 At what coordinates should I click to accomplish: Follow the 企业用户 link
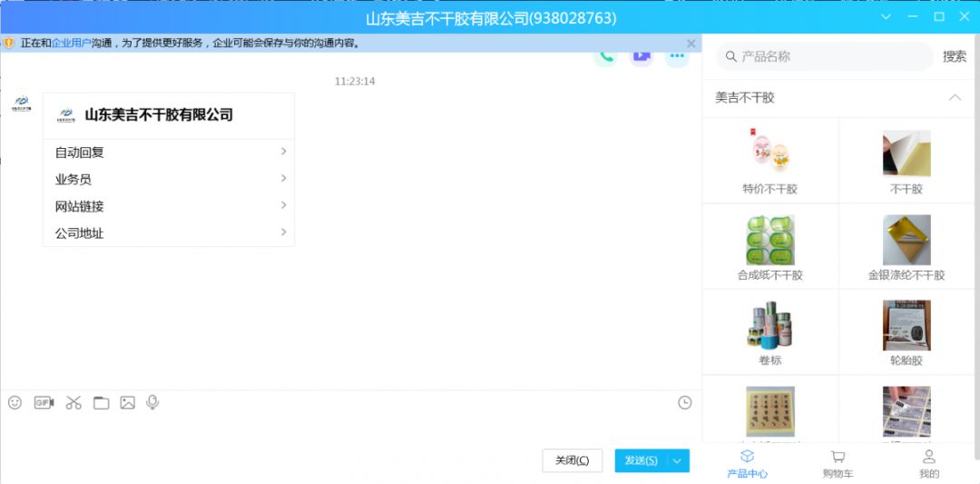[72, 44]
